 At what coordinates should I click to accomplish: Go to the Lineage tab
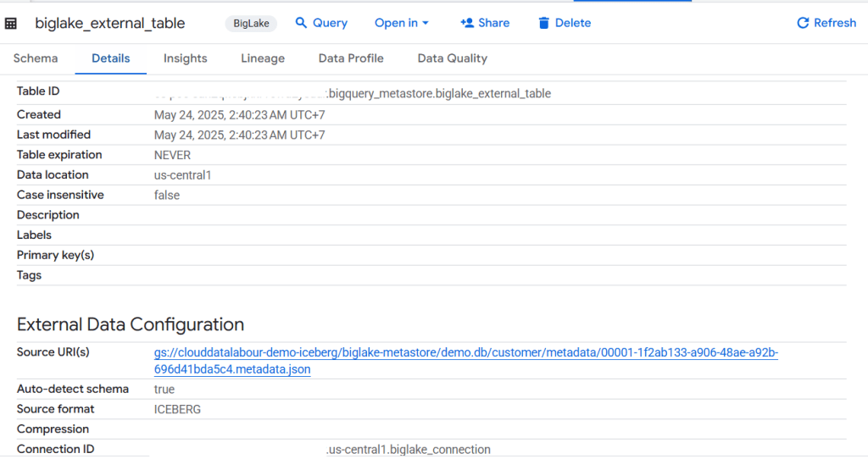tap(263, 58)
